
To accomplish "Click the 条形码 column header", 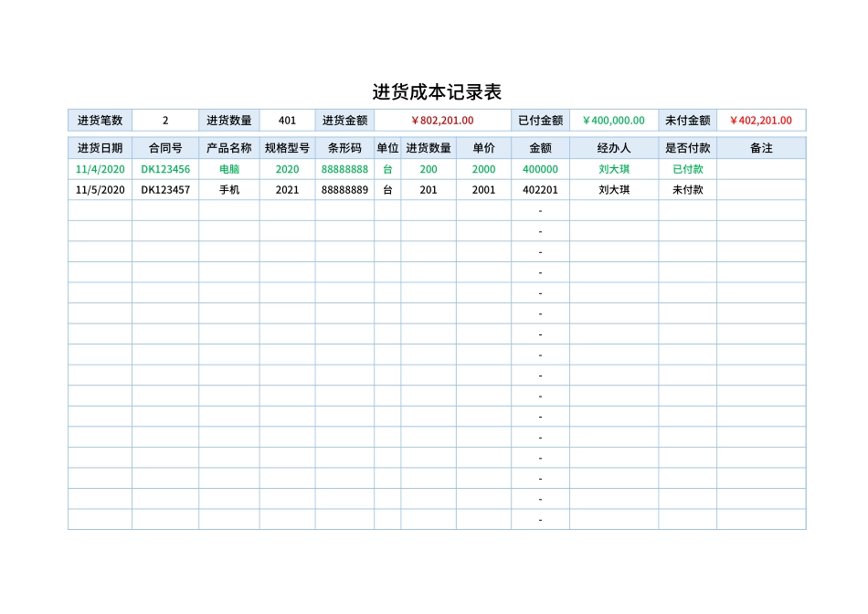I will click(342, 146).
